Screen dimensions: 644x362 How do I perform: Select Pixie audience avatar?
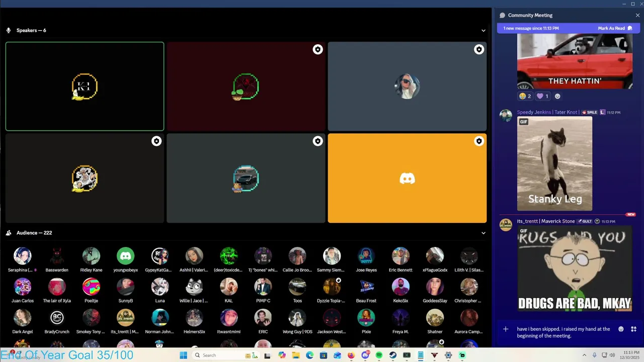click(366, 318)
